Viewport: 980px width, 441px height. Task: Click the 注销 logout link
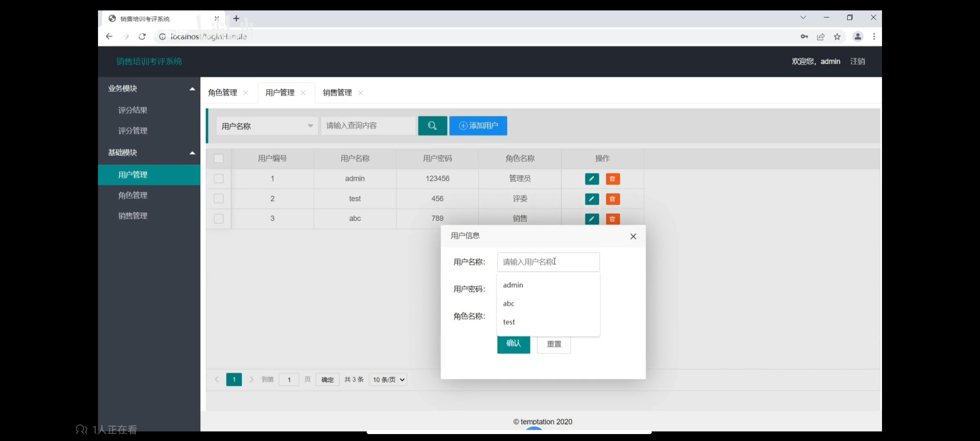tap(857, 61)
